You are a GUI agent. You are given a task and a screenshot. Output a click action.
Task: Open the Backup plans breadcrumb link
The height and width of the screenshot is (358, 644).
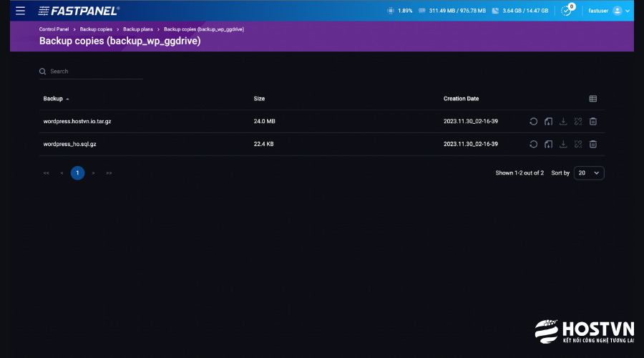(138, 29)
